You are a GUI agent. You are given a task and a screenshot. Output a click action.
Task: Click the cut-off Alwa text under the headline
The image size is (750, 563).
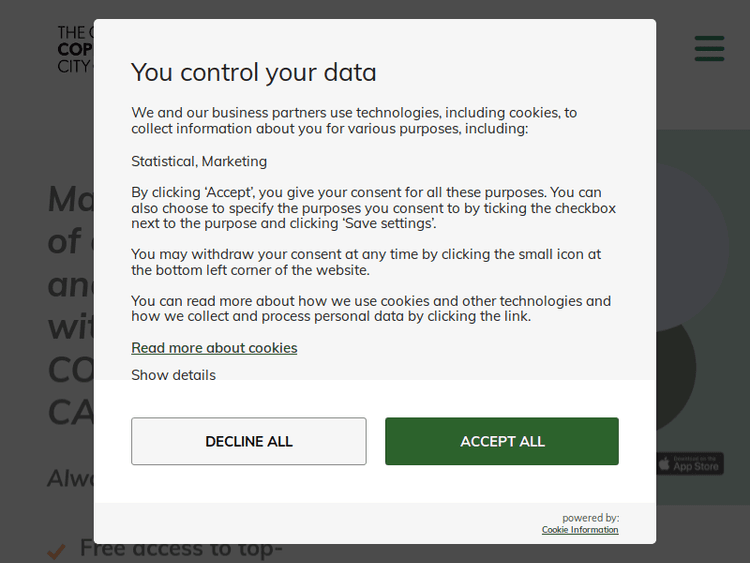tap(70, 478)
